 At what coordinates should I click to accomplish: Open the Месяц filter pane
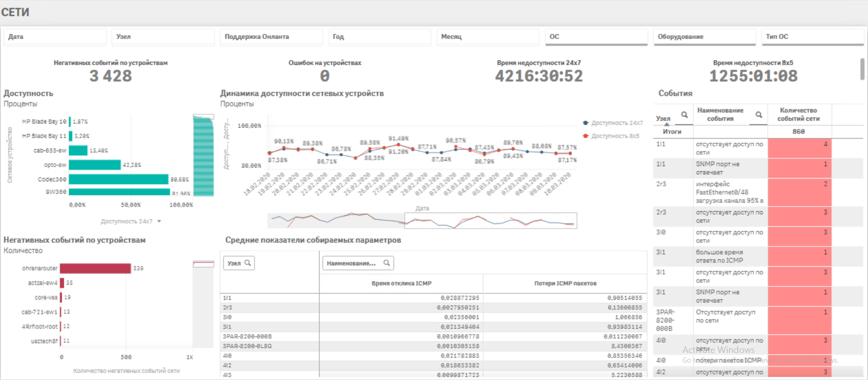[488, 37]
